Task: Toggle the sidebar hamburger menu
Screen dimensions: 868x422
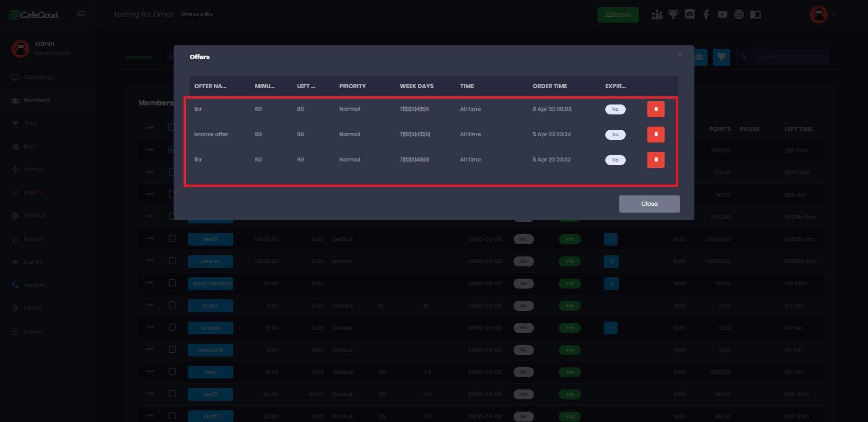Action: (81, 14)
